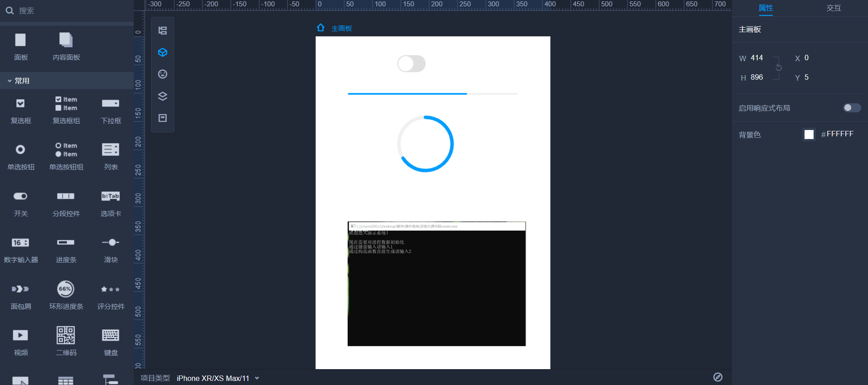868x385 pixels.
Task: Click the compass icon in bottom bar
Action: coord(718,377)
